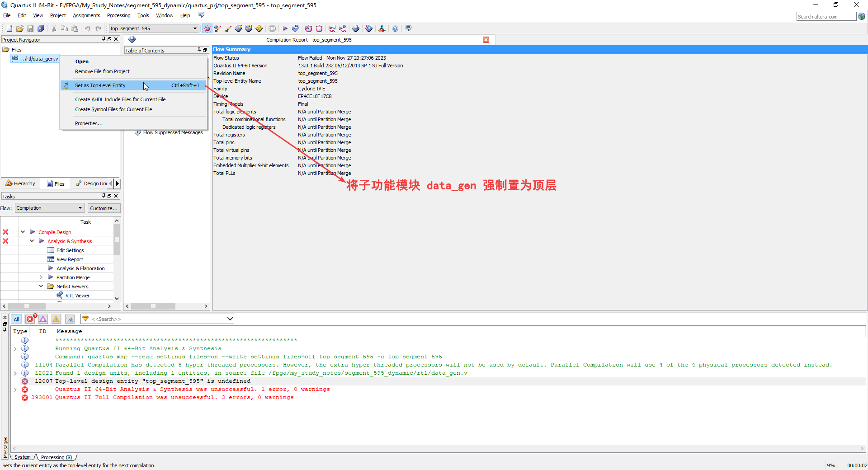
Task: Click the Copy toolbar icon
Action: click(64, 28)
